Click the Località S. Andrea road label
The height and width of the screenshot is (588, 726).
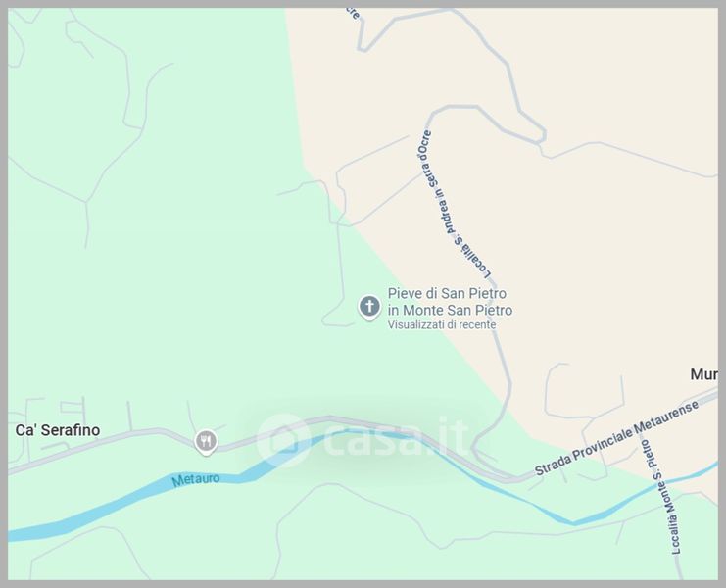[452, 205]
